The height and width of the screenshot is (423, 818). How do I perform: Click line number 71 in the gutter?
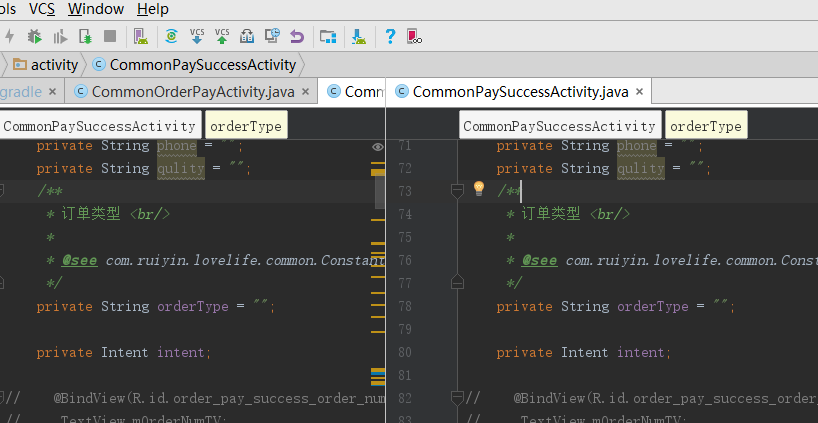pos(405,146)
